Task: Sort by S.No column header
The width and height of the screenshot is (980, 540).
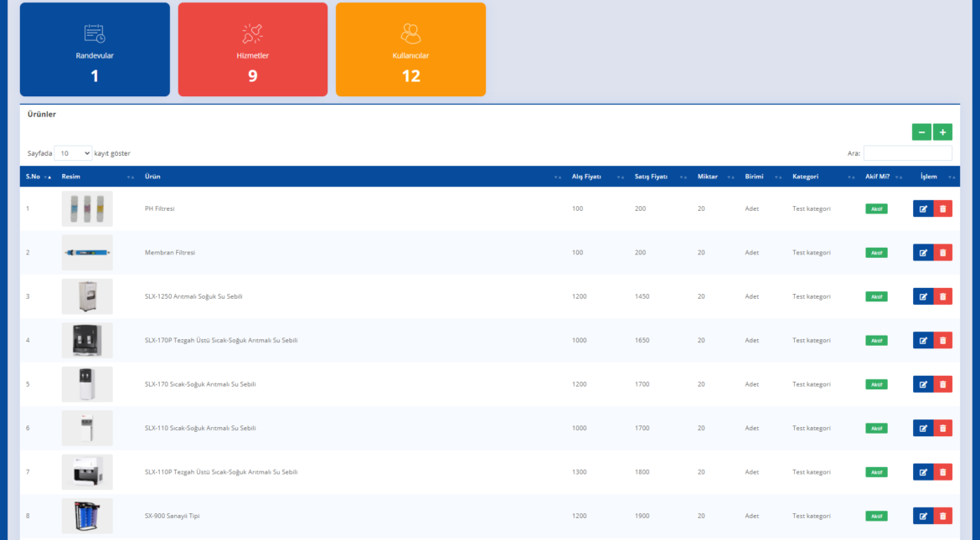Action: [34, 177]
